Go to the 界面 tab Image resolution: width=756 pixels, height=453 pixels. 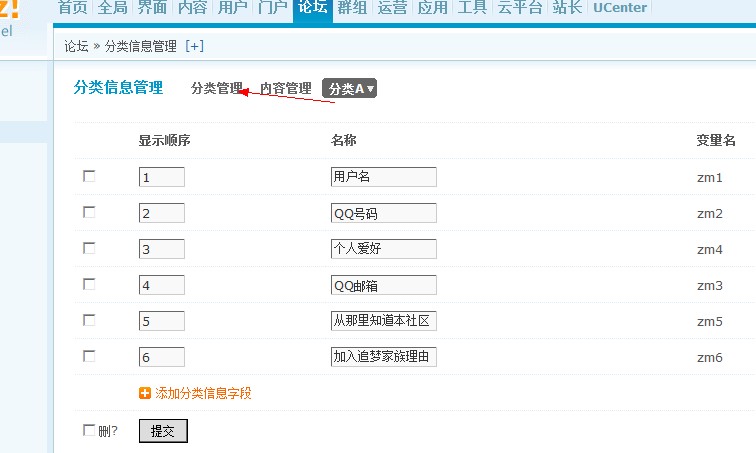click(x=152, y=7)
